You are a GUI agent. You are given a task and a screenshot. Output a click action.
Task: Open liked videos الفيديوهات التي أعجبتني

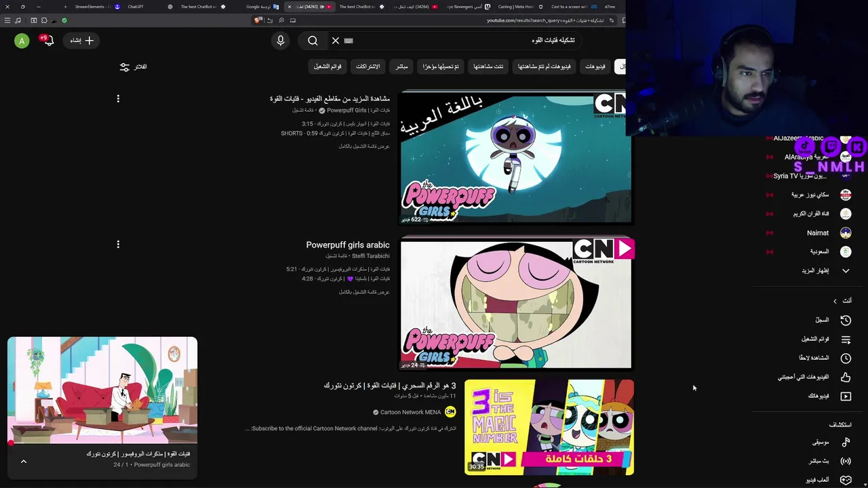(814, 377)
